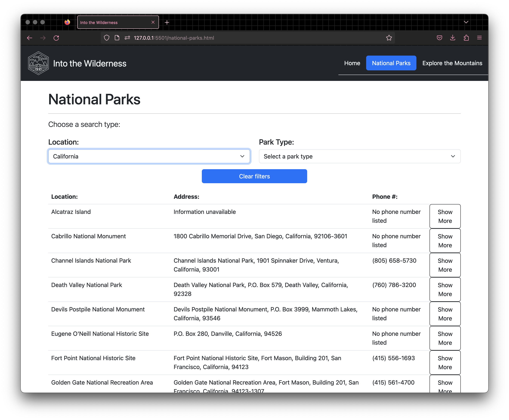
Task: Expand the Select a park type dropdown
Action: coord(359,156)
